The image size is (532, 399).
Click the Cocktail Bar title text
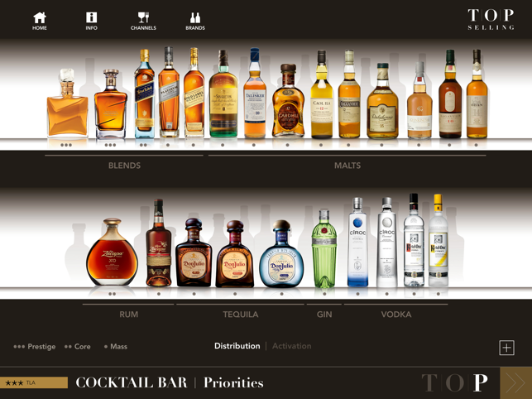click(132, 382)
